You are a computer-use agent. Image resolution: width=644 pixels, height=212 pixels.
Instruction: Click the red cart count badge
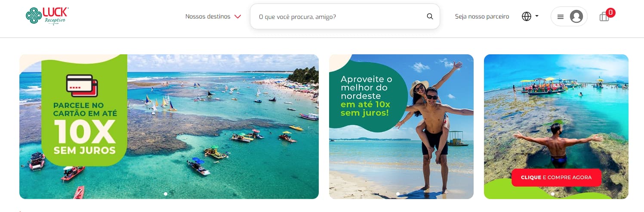point(610,12)
